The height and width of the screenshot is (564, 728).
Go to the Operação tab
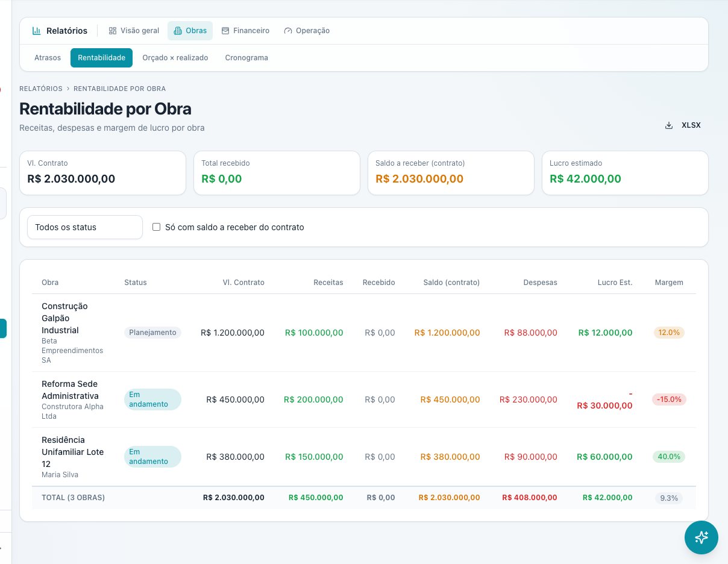[x=307, y=31]
